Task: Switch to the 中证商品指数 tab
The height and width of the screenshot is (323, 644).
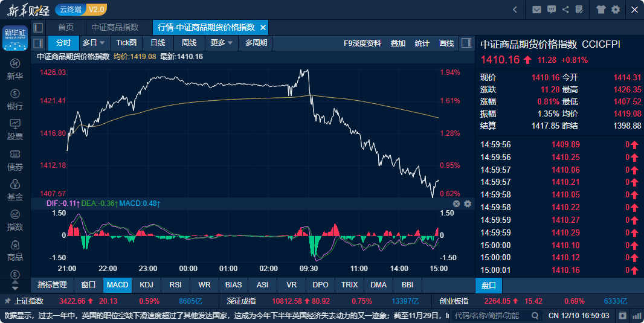Action: tap(115, 27)
